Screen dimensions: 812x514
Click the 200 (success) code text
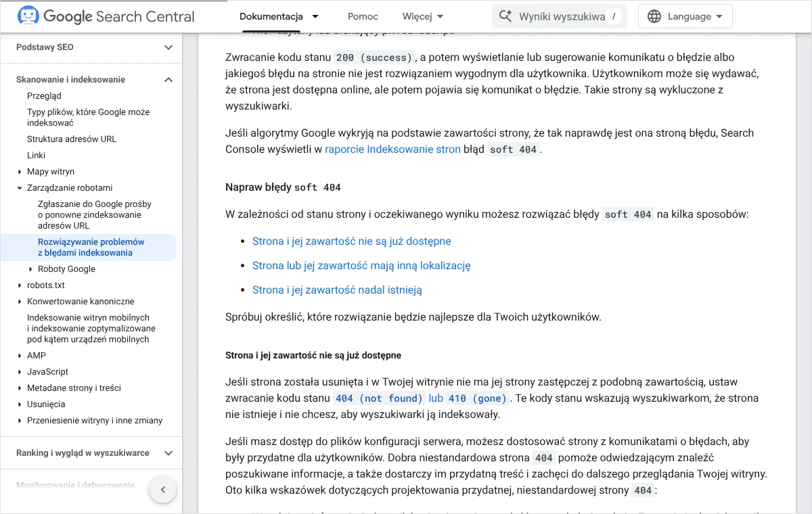tap(374, 57)
